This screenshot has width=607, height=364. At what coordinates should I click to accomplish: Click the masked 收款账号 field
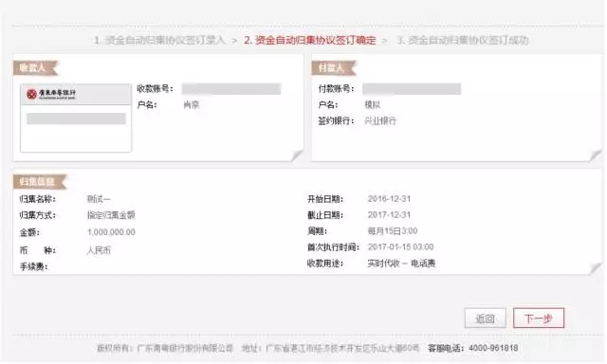[231, 88]
